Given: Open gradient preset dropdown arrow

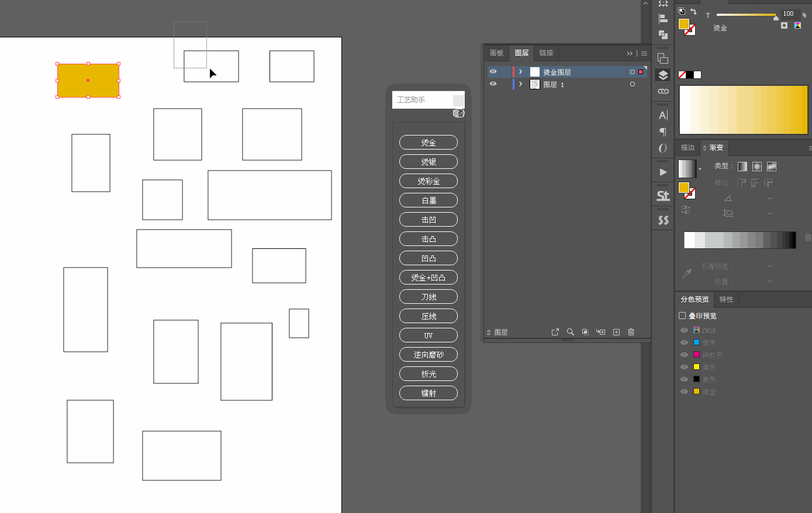Looking at the screenshot, I should coord(700,169).
